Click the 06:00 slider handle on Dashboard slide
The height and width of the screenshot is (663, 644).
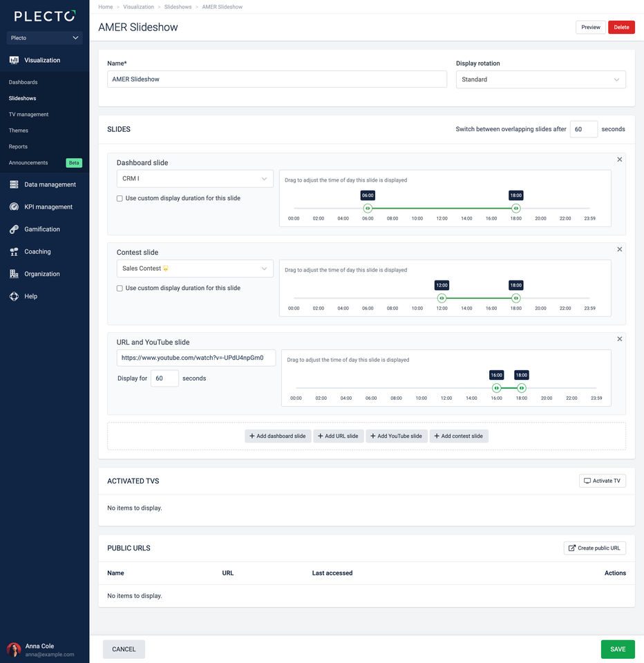[368, 208]
